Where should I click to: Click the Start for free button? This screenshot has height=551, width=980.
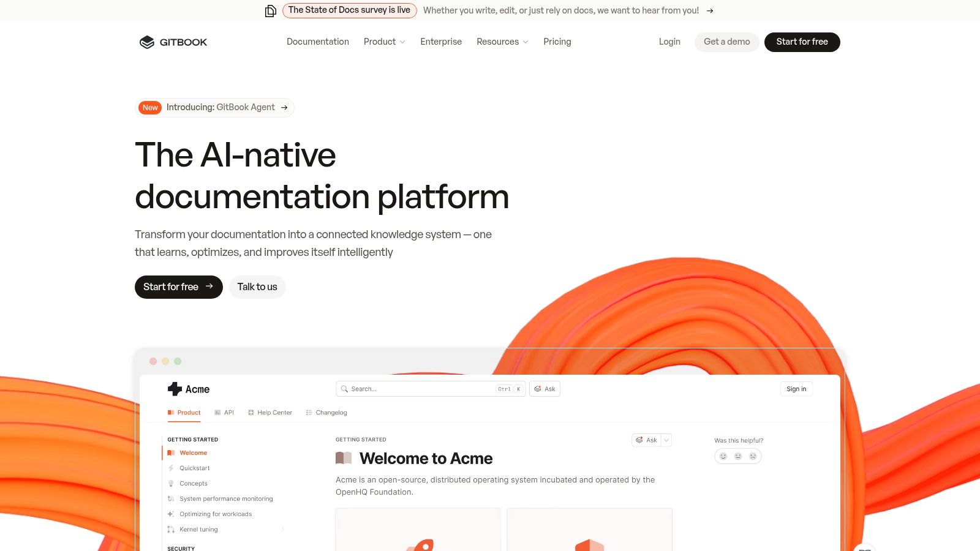click(802, 42)
